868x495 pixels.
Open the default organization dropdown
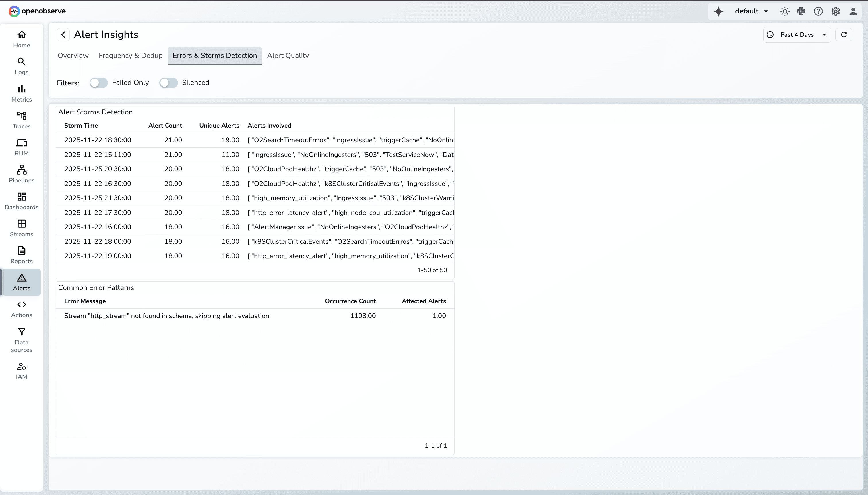pos(751,11)
